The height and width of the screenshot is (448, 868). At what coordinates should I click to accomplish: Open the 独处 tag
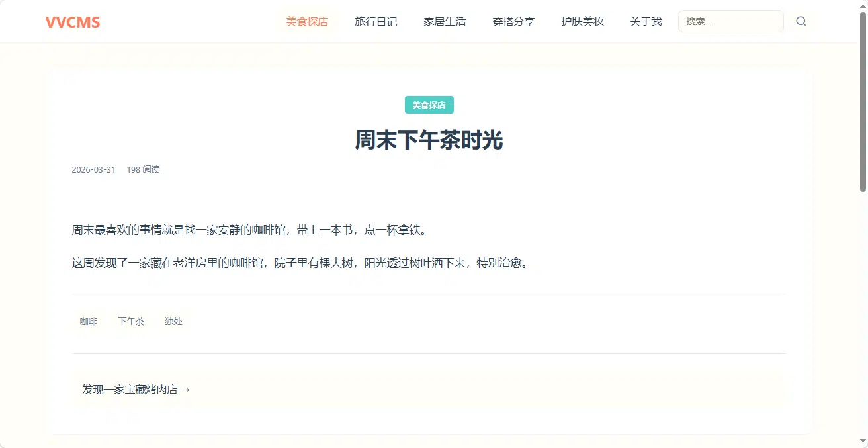click(173, 322)
